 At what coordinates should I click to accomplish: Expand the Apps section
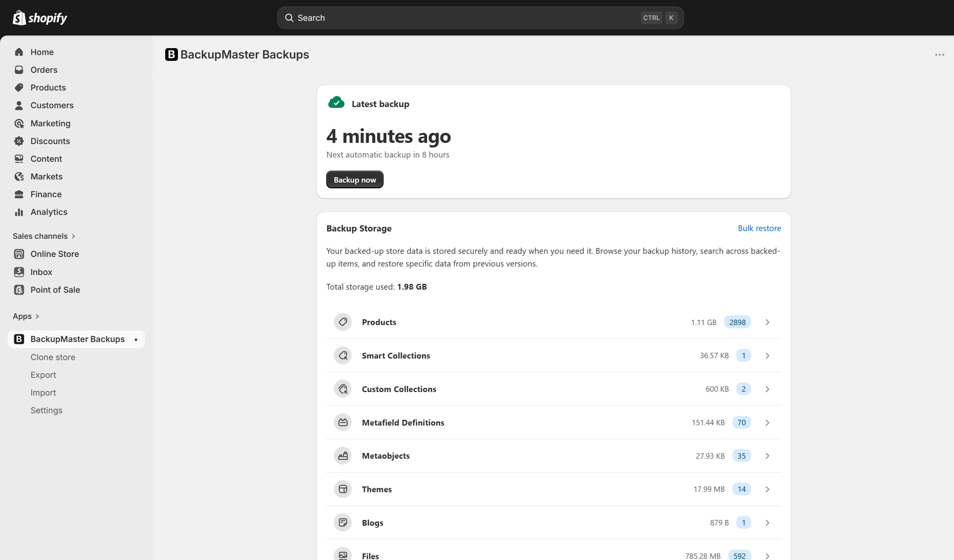click(x=26, y=316)
